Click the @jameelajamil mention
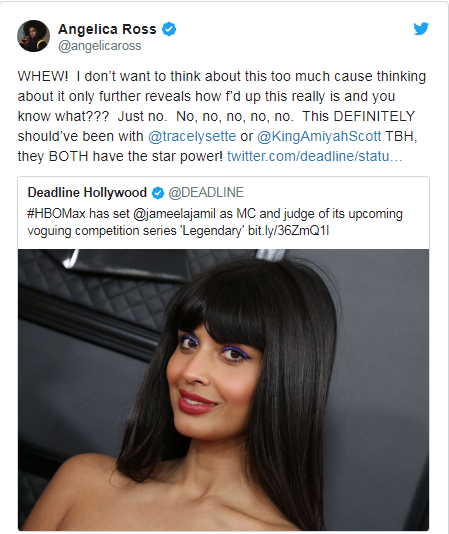Screen dimensions: 449x534 pos(174,214)
